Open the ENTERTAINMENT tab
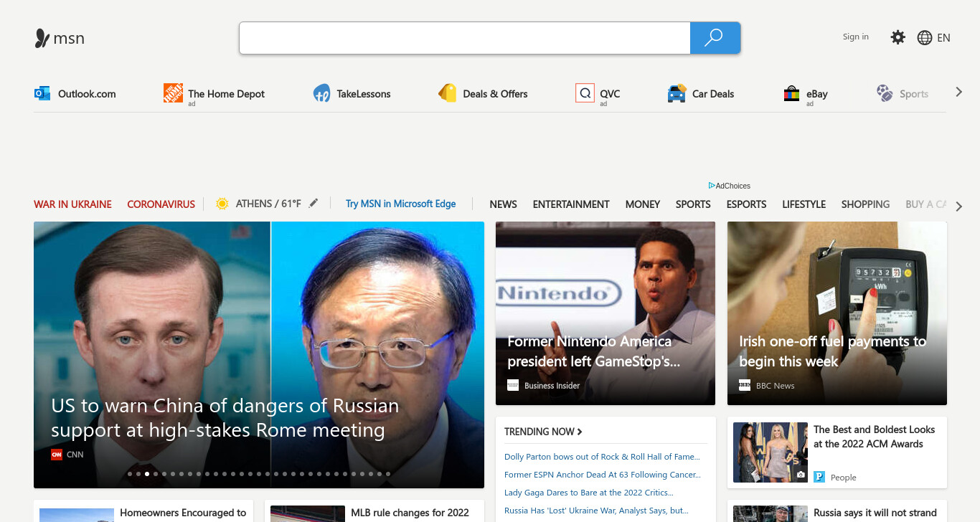Image resolution: width=980 pixels, height=522 pixels. click(x=571, y=204)
